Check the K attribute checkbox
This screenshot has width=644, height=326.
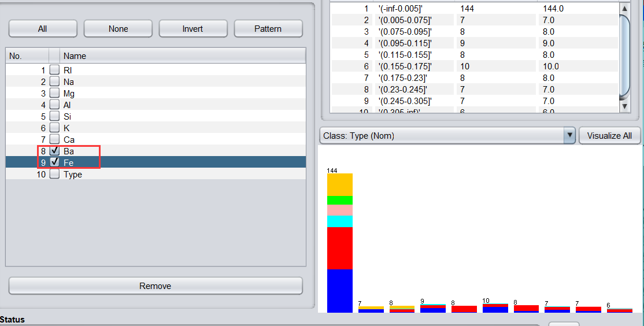(x=54, y=128)
